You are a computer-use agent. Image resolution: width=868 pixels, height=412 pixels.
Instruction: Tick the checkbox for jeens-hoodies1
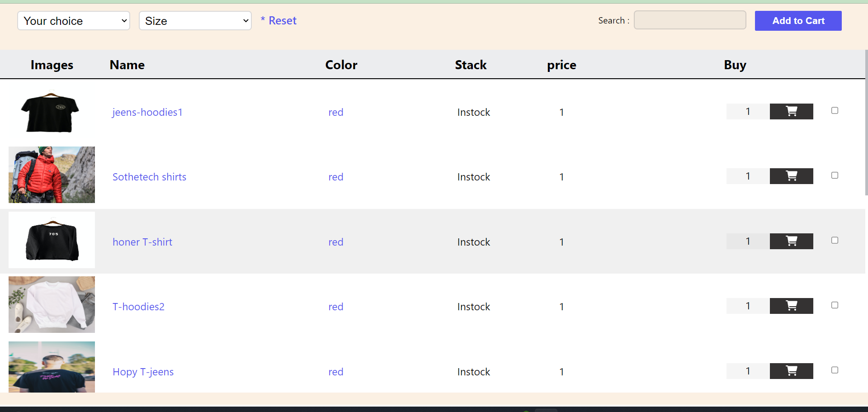[835, 110]
